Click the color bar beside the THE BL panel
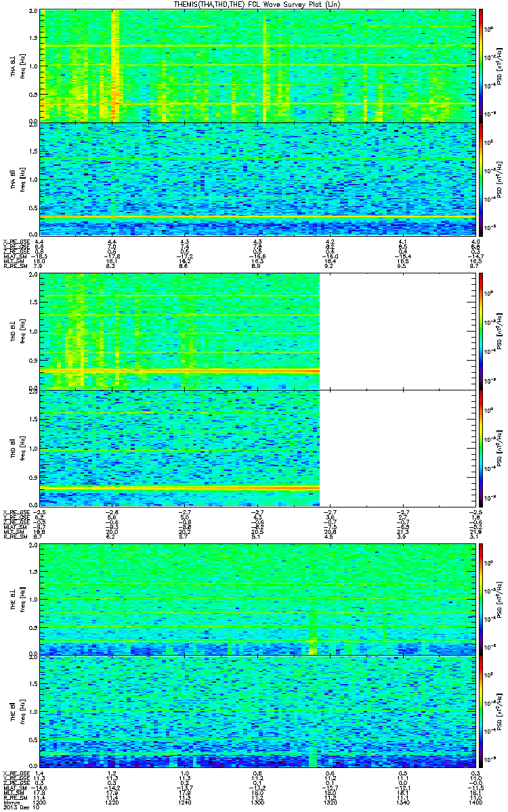Screen dimensions: 508x812 coord(481,600)
